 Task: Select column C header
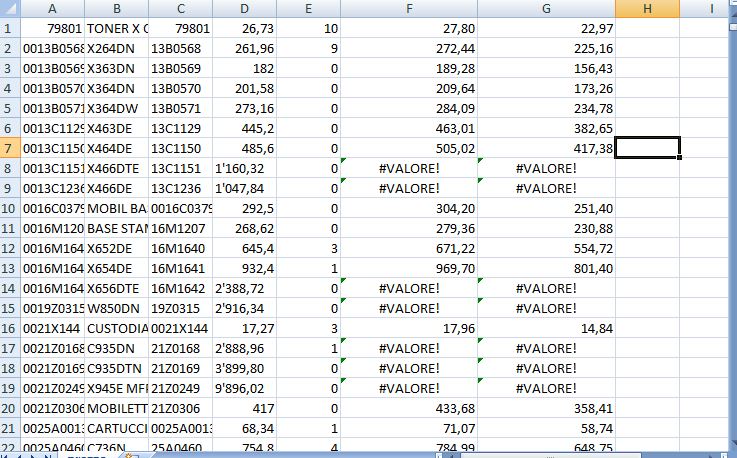pyautogui.click(x=180, y=8)
